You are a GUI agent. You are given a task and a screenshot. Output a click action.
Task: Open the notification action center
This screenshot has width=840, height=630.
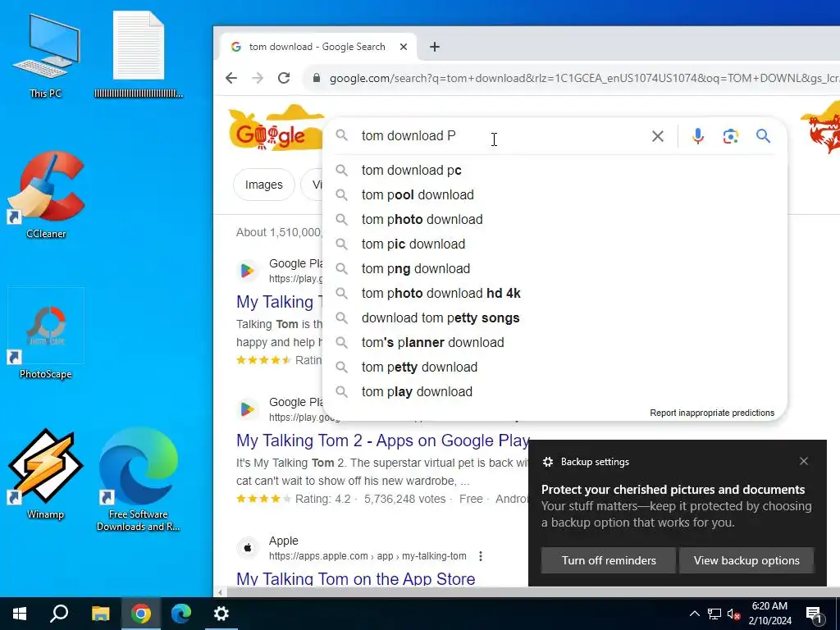[814, 614]
